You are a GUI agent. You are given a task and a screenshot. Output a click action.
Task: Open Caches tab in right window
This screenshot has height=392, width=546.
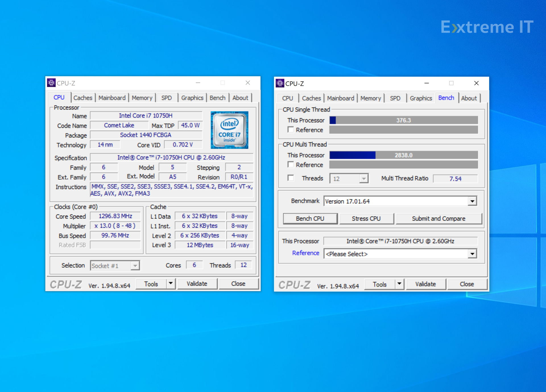pos(311,98)
